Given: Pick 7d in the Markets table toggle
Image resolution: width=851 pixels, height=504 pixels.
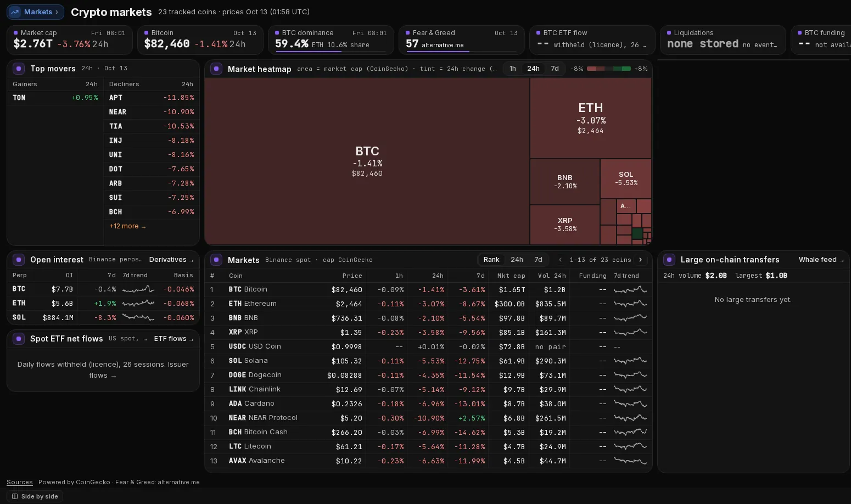Looking at the screenshot, I should [x=538, y=260].
